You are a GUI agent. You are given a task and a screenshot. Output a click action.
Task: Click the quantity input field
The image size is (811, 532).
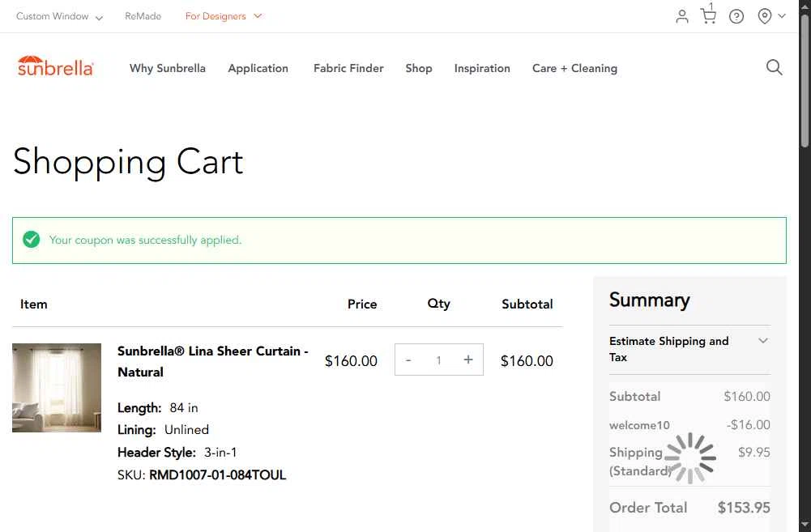(x=438, y=360)
